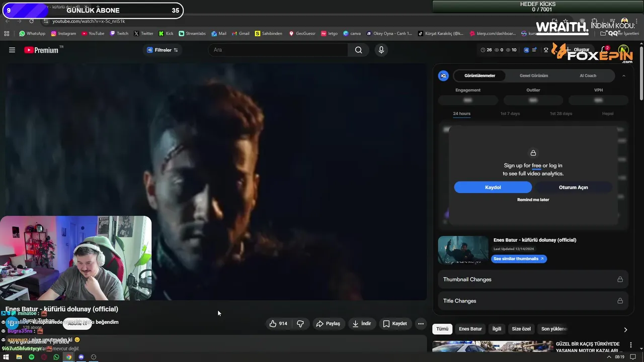Select the 24 hours range tab
644x362 pixels.
pyautogui.click(x=461, y=114)
